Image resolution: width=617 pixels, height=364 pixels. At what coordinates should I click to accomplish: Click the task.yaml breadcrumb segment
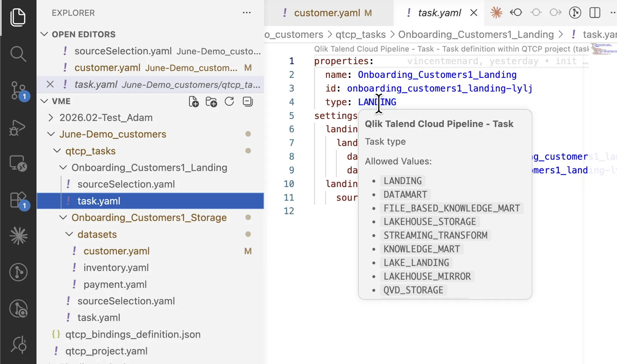point(599,34)
